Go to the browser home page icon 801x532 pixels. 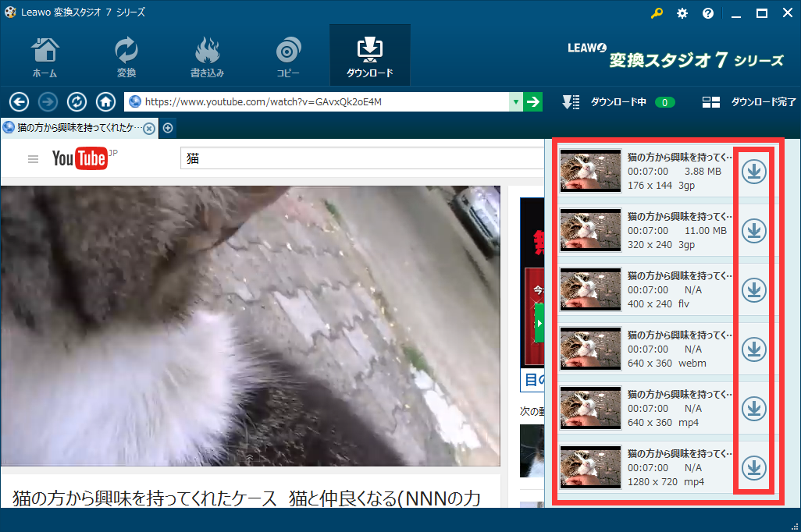pos(105,102)
